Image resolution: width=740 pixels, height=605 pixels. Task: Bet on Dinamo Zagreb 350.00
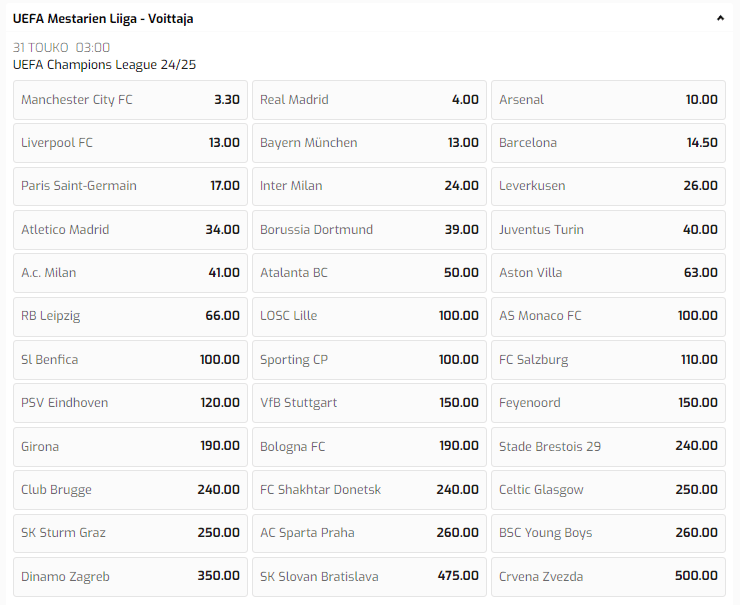coord(130,576)
